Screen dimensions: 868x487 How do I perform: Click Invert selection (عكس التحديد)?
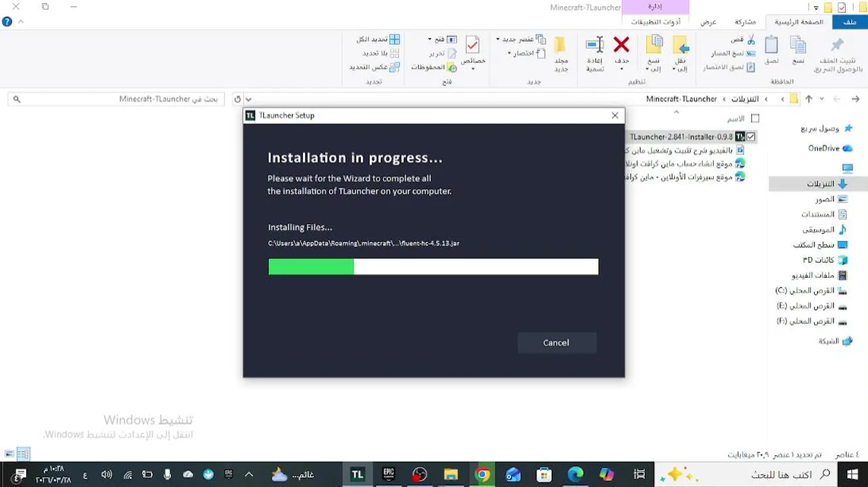pyautogui.click(x=375, y=67)
